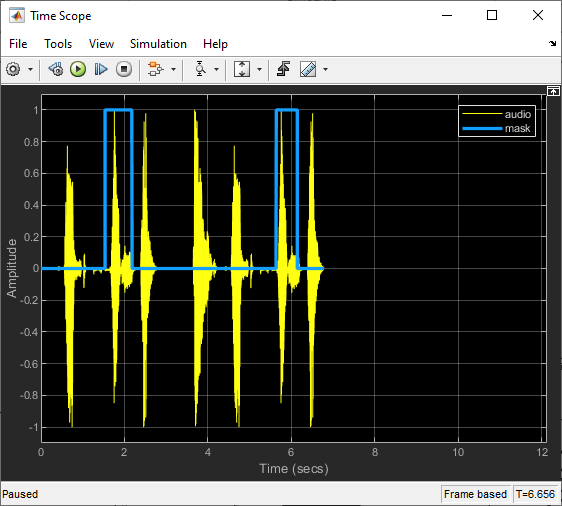Stop the simulation
Viewport: 562px width, 506px height.
click(x=124, y=69)
